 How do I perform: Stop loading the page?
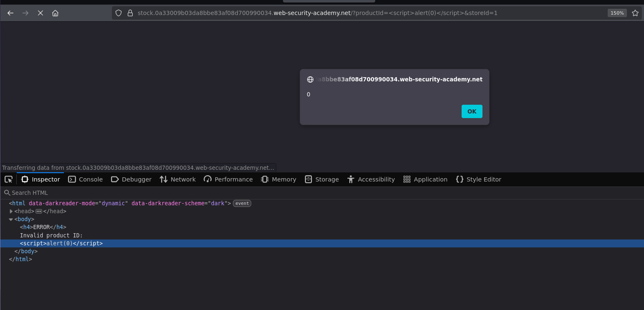click(40, 13)
